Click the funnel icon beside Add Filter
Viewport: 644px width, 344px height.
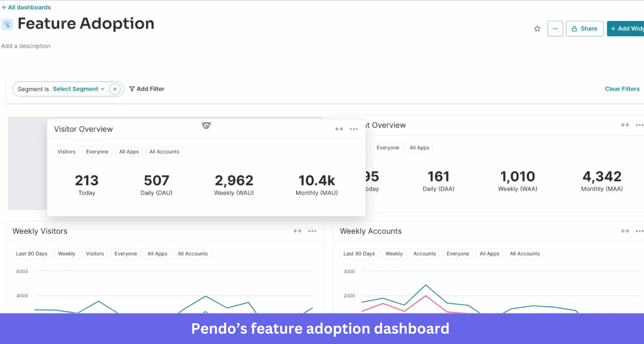click(132, 89)
